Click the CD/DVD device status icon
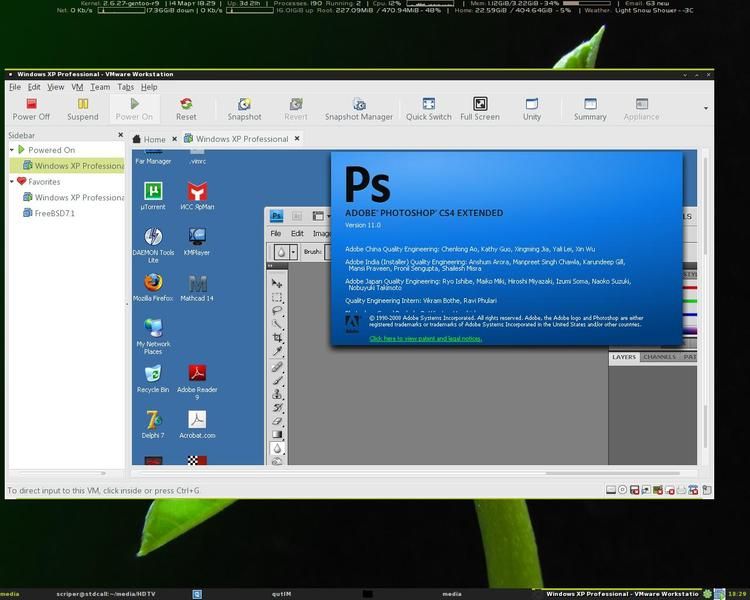750x600 pixels. point(622,490)
